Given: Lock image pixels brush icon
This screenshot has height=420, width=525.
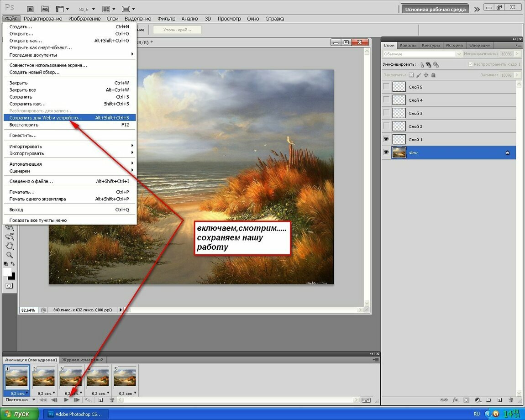Looking at the screenshot, I should (x=419, y=75).
